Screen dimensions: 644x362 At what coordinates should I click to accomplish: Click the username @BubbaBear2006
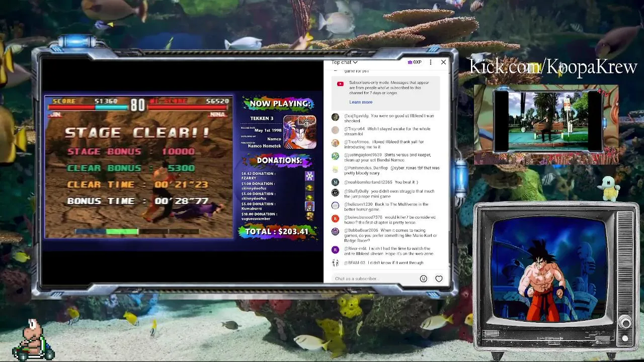(x=361, y=230)
